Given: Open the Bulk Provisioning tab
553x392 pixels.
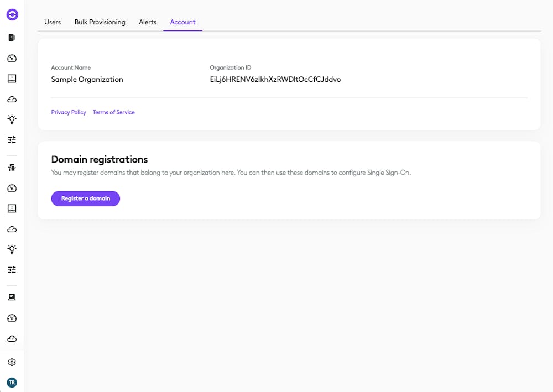Looking at the screenshot, I should point(100,22).
